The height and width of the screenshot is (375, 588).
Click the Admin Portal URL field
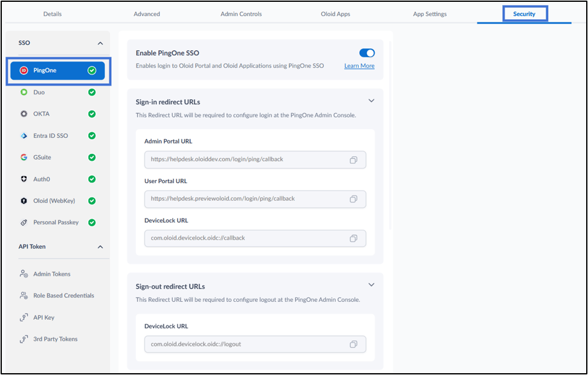[x=255, y=160]
